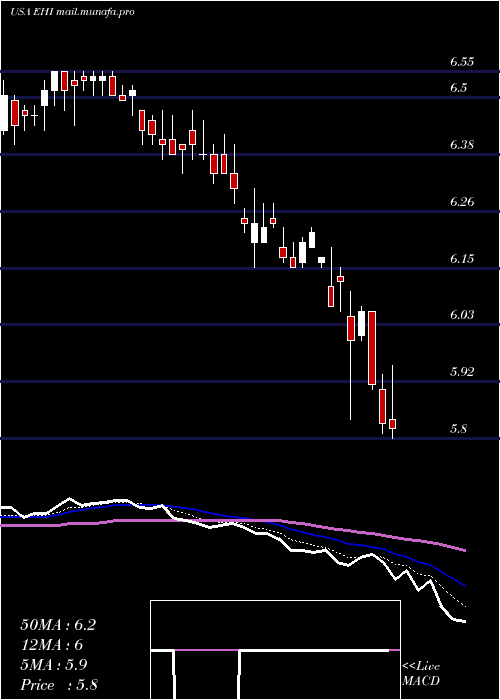Image resolution: width=500 pixels, height=700 pixels.
Task: Click the 6.5 price axis label
Action: tap(458, 88)
